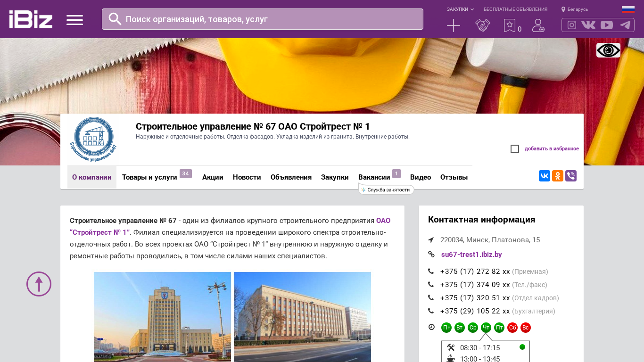Select the Russian flag language icon
This screenshot has width=644, height=362.
628,9
